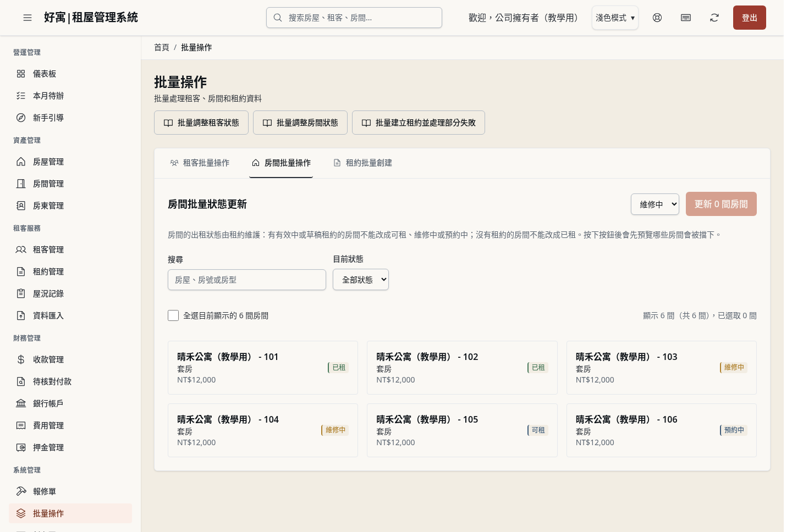This screenshot has height=532, width=792.
Task: Open 屋況記錄 clipboard icon in sidebar
Action: click(21, 293)
